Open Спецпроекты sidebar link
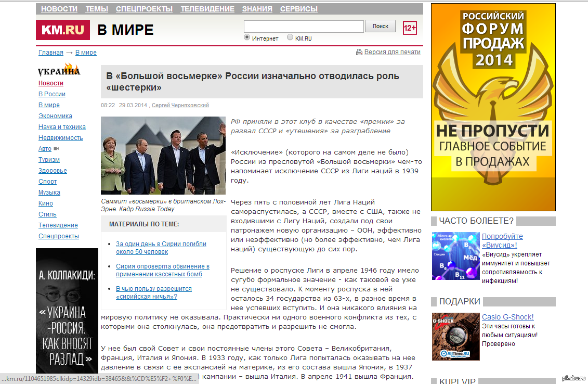Screen dimensions: 588x384 (x=59, y=236)
